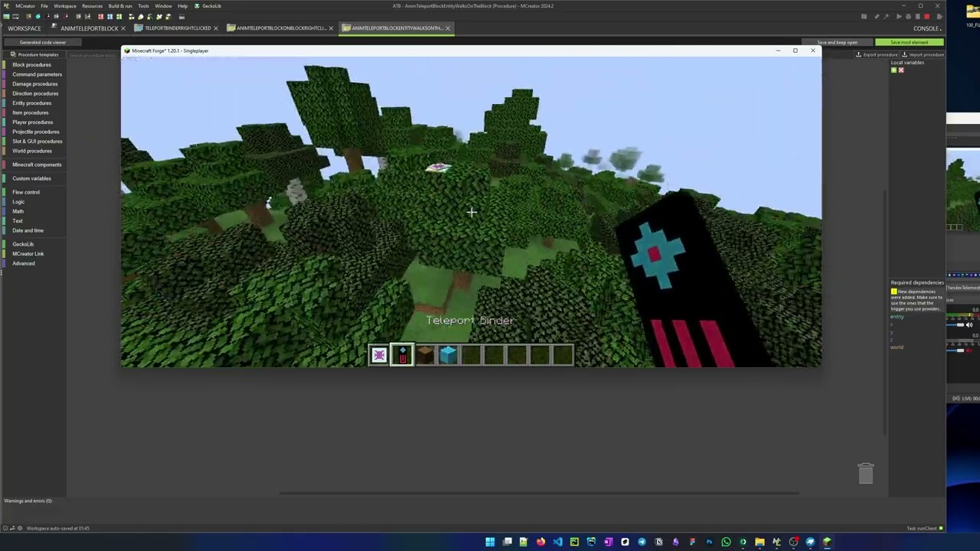The image size is (980, 551).
Task: Select the Entity procedures category
Action: pos(31,103)
